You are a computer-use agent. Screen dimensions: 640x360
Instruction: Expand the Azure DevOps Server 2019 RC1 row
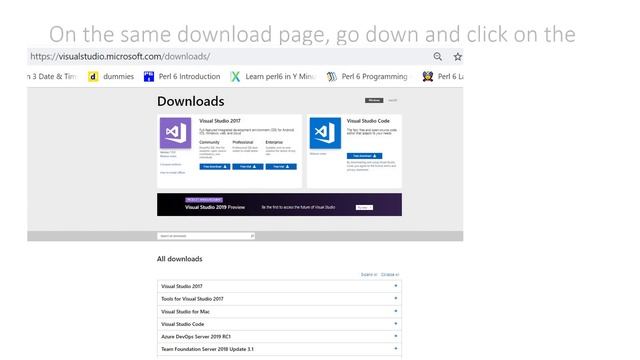point(279,337)
